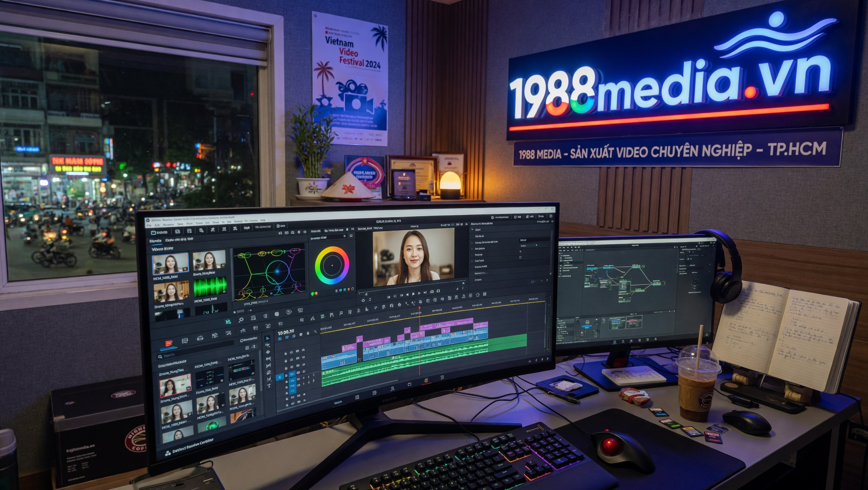Switch to the underlined active tab above media pool
Image resolution: width=868 pixels, height=490 pixels.
pyautogui.click(x=155, y=241)
